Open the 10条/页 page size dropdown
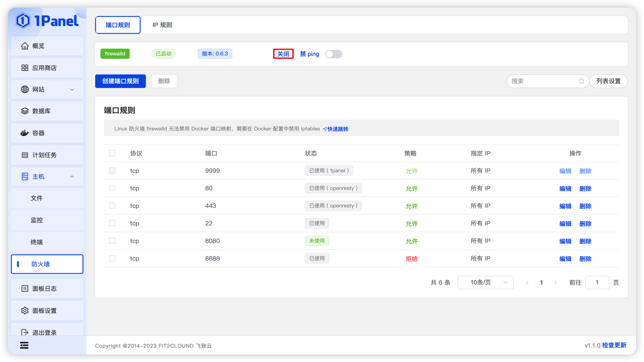Viewport: 644px width, 362px height. pyautogui.click(x=485, y=283)
